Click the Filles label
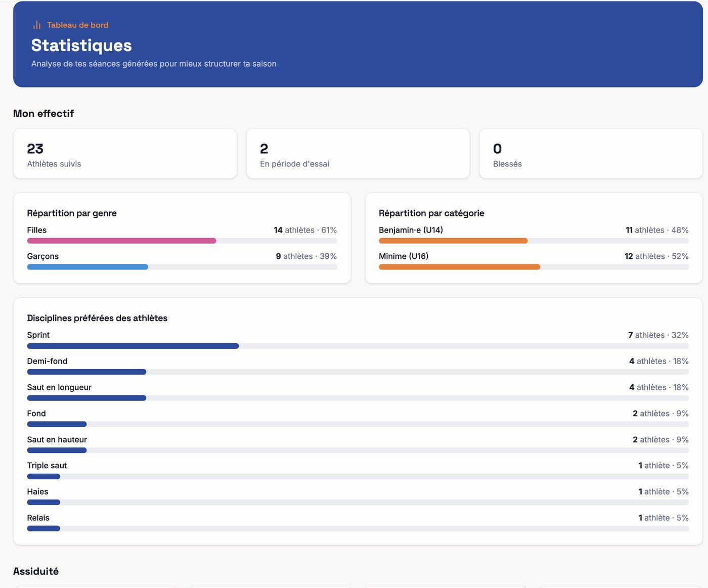708x588 pixels. pyautogui.click(x=37, y=230)
